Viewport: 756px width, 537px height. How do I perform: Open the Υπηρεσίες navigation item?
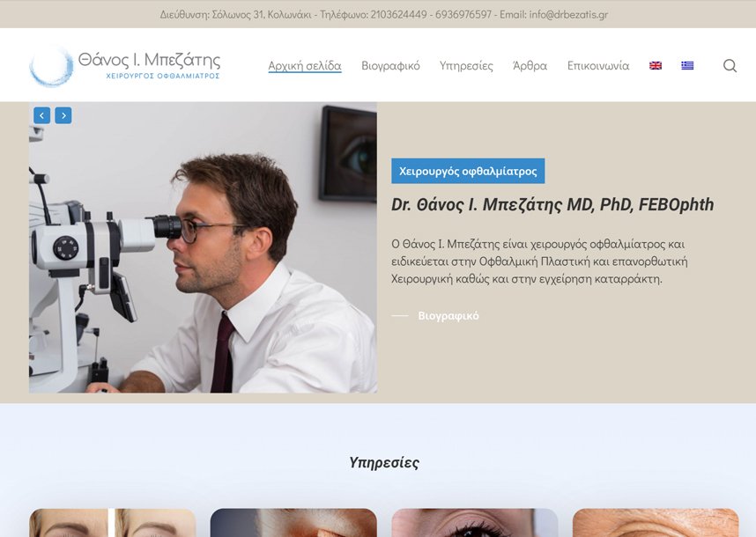[x=466, y=65]
